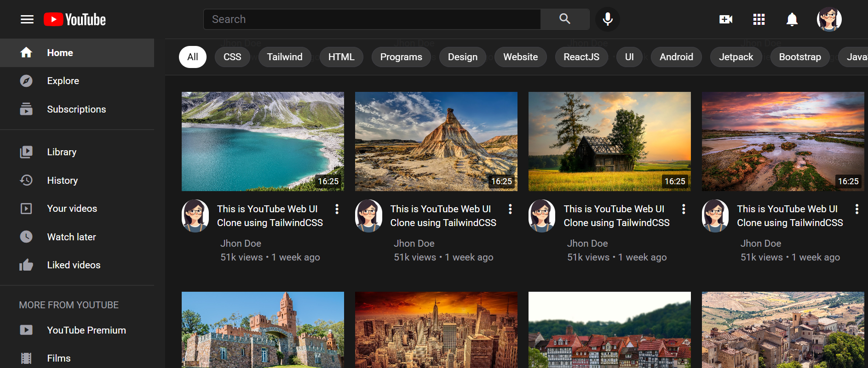Open the YouTube apps grid icon
The width and height of the screenshot is (868, 368).
point(759,19)
